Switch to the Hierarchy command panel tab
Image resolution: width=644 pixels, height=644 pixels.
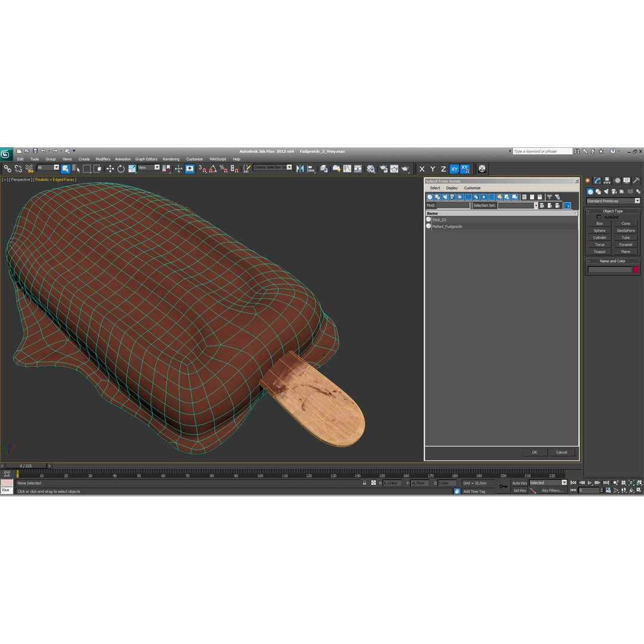point(607,180)
